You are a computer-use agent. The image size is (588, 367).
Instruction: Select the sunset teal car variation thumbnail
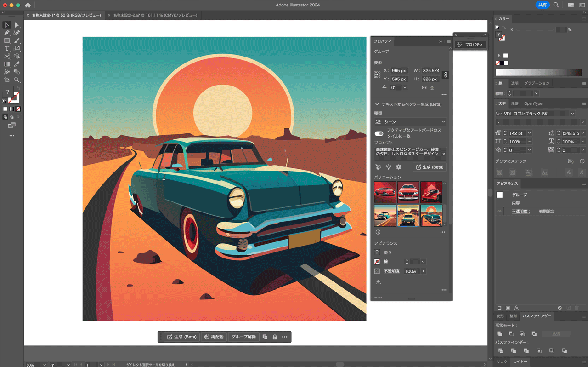tap(431, 215)
